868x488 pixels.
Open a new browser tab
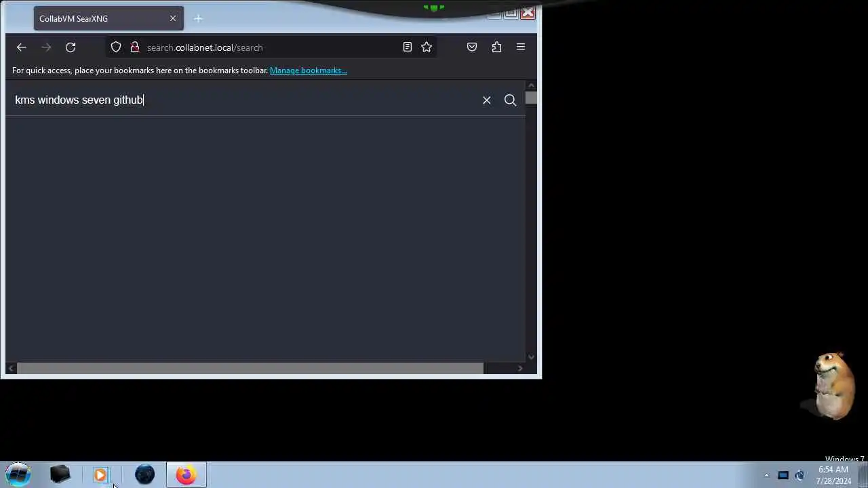(x=198, y=19)
